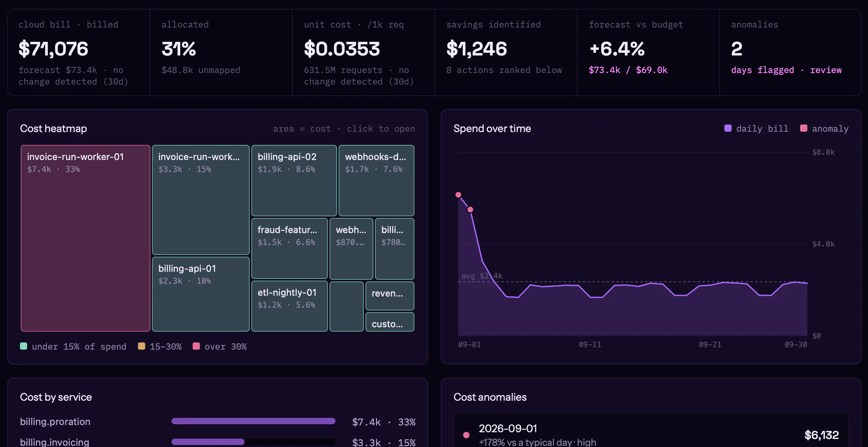
Task: Click the Cost heatmap heading
Action: pyautogui.click(x=53, y=129)
